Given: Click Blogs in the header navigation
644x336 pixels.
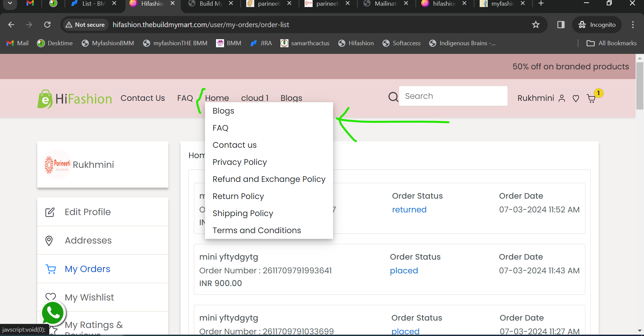Looking at the screenshot, I should [291, 98].
